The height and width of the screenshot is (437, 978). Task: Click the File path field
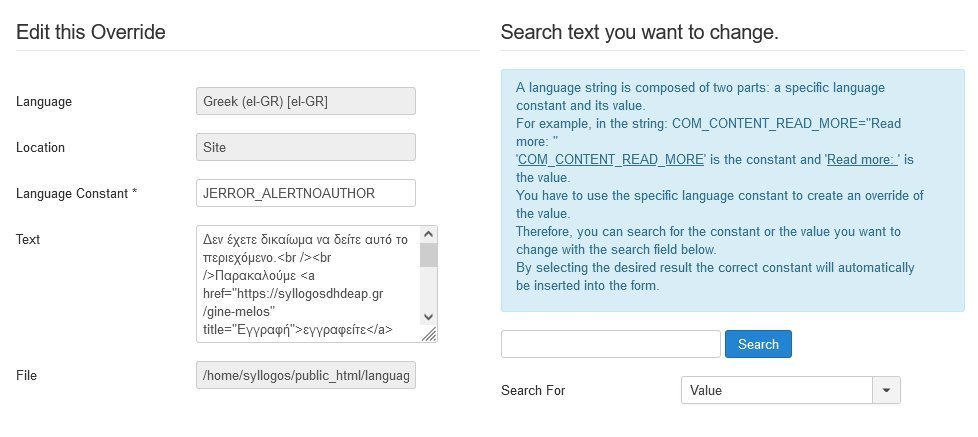306,376
